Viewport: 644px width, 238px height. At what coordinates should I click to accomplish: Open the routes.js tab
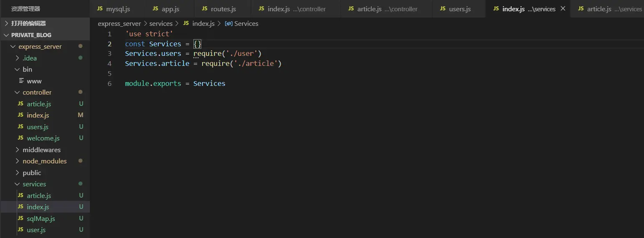pyautogui.click(x=222, y=9)
